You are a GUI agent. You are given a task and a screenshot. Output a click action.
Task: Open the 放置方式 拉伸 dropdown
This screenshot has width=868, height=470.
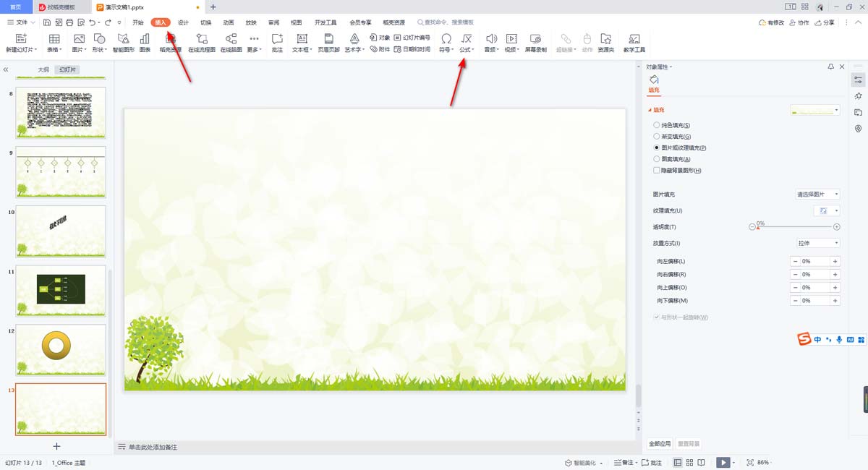(x=817, y=243)
